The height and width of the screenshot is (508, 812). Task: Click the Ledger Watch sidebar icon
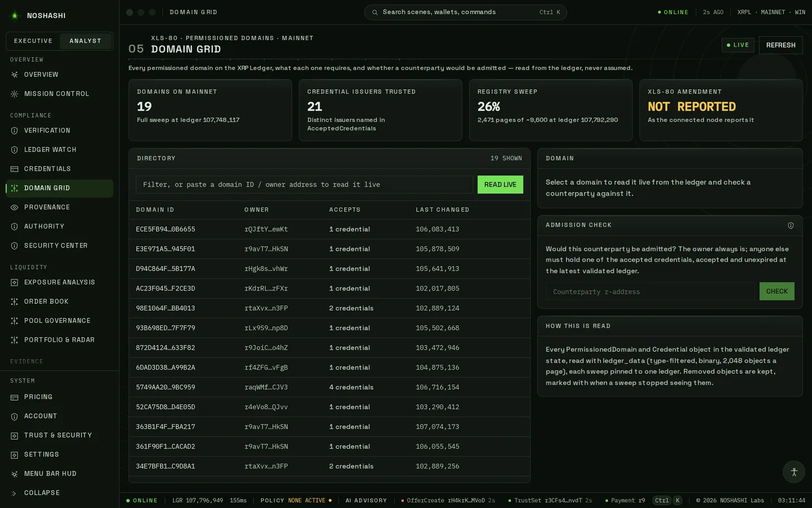[x=15, y=150]
